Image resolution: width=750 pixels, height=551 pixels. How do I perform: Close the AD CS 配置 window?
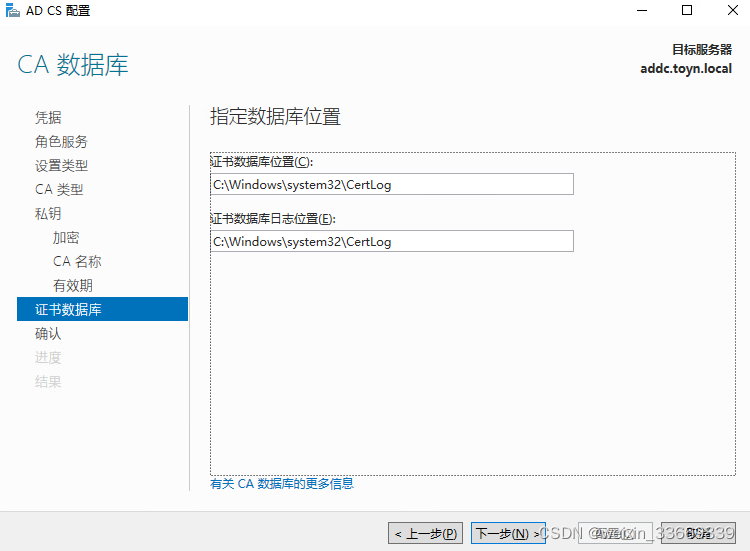coord(733,10)
